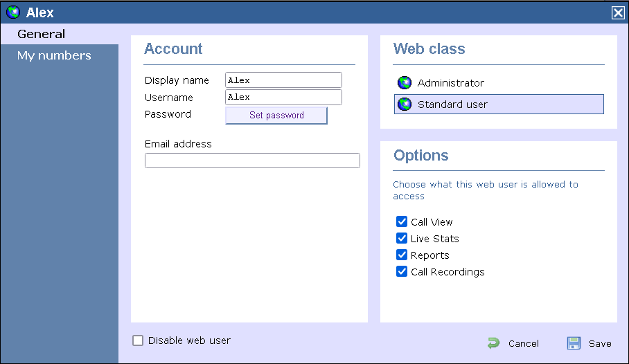Click the globe icon in the title bar
This screenshot has height=364, width=629.
coord(13,12)
